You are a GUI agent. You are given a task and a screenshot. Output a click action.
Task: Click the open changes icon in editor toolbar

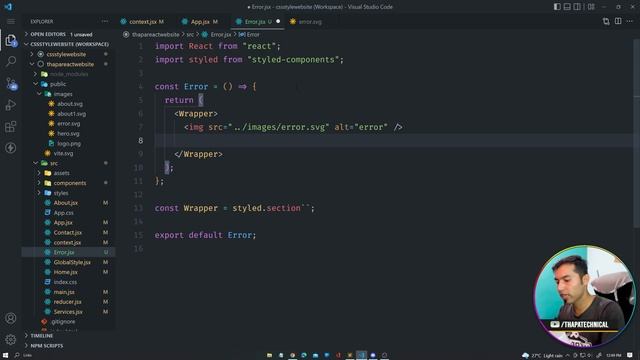tap(606, 21)
